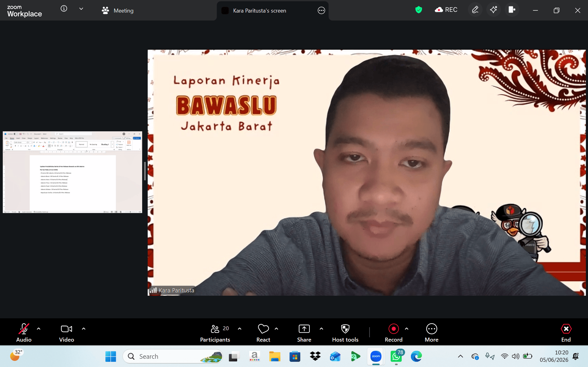
Task: Toggle the Record button
Action: click(394, 333)
